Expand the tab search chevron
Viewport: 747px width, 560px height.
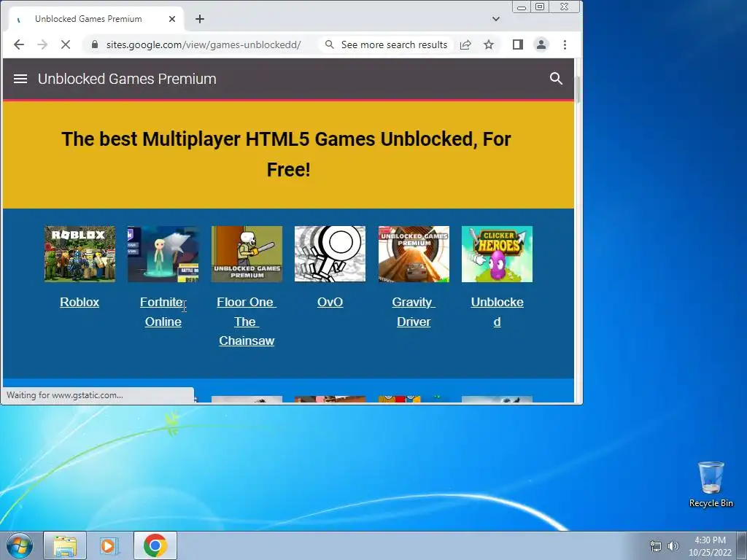(x=496, y=19)
